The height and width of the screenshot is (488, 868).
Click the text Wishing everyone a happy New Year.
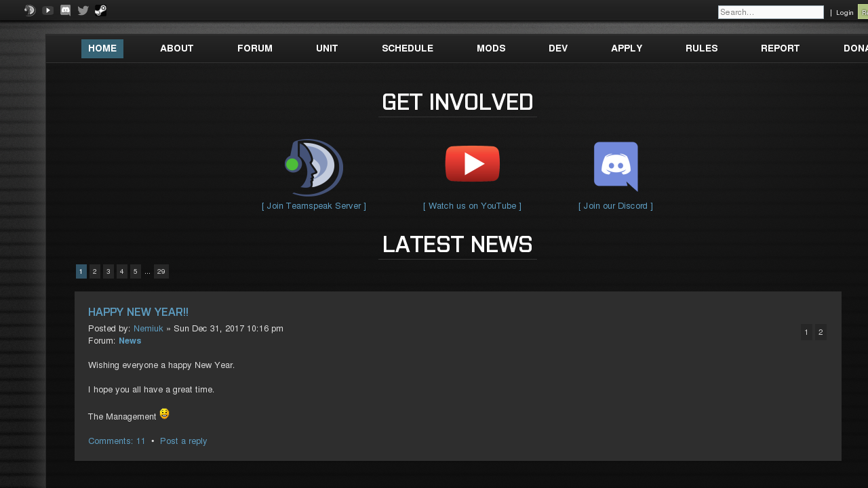161,365
